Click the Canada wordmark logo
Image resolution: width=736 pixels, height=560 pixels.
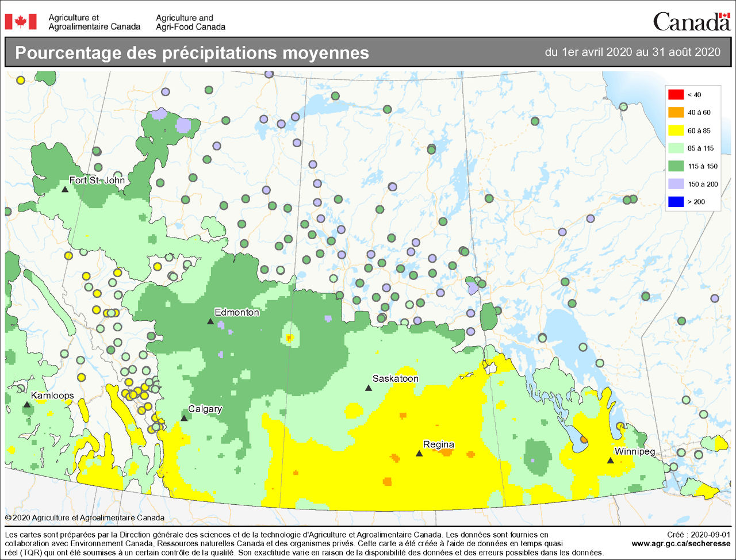point(692,22)
